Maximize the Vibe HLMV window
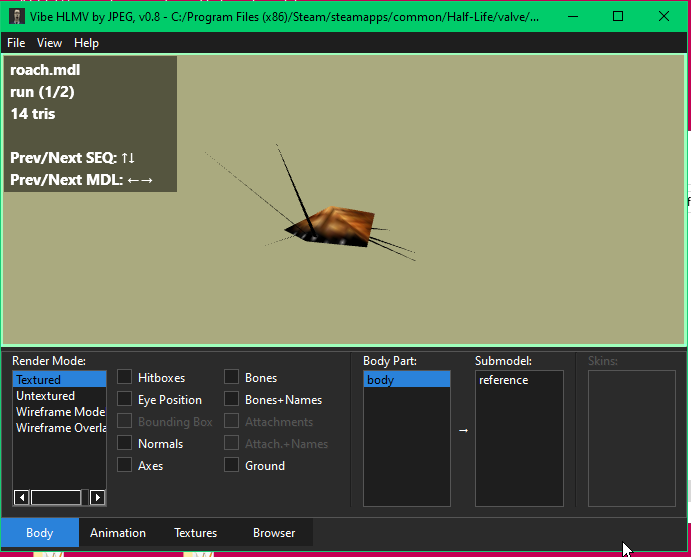Screen dimensions: 691x557 pyautogui.click(x=618, y=17)
